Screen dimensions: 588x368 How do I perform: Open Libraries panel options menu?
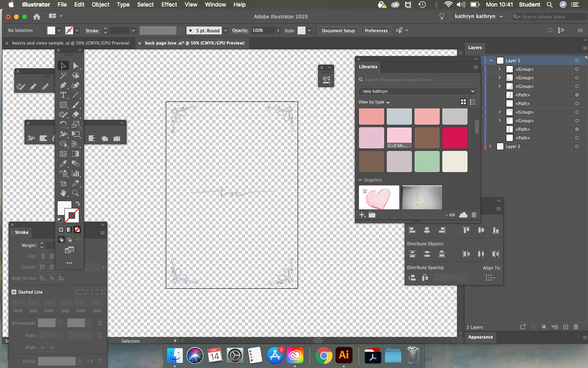pyautogui.click(x=475, y=67)
